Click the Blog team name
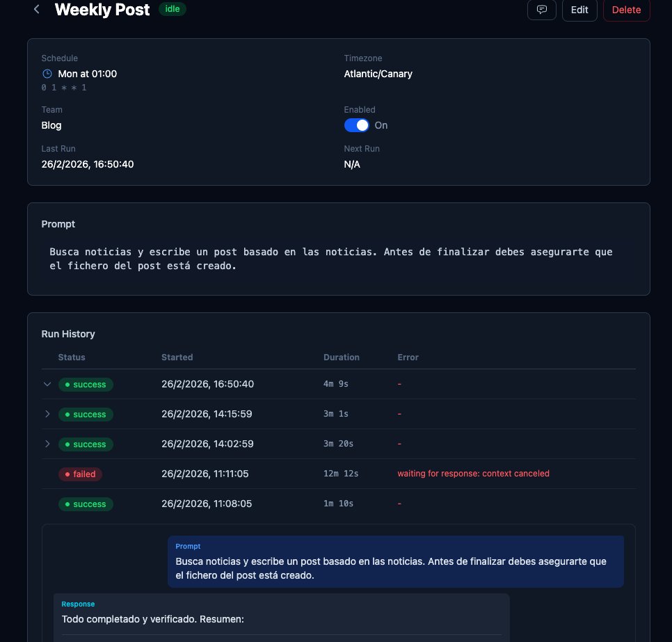The image size is (672, 642). coord(51,126)
